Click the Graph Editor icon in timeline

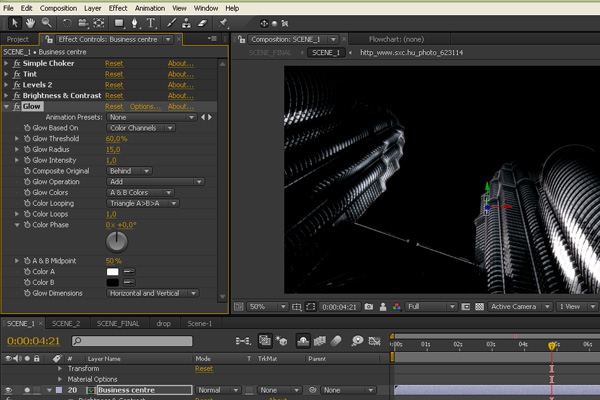[374, 341]
